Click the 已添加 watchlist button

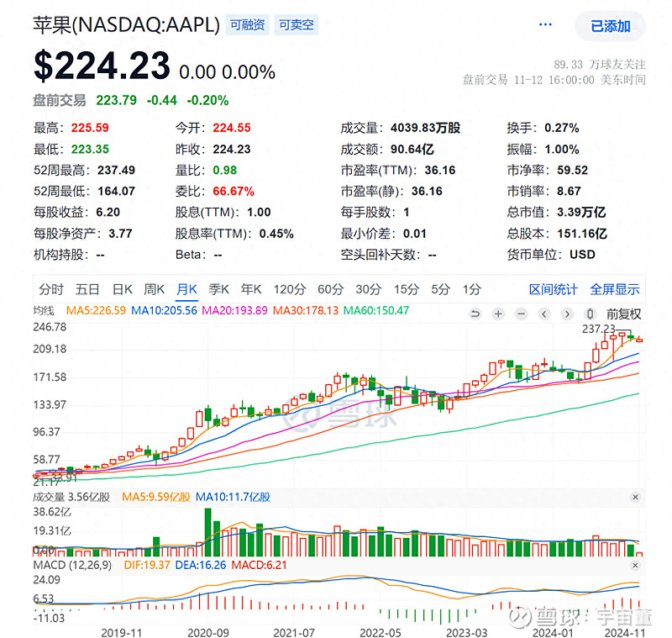tap(611, 26)
